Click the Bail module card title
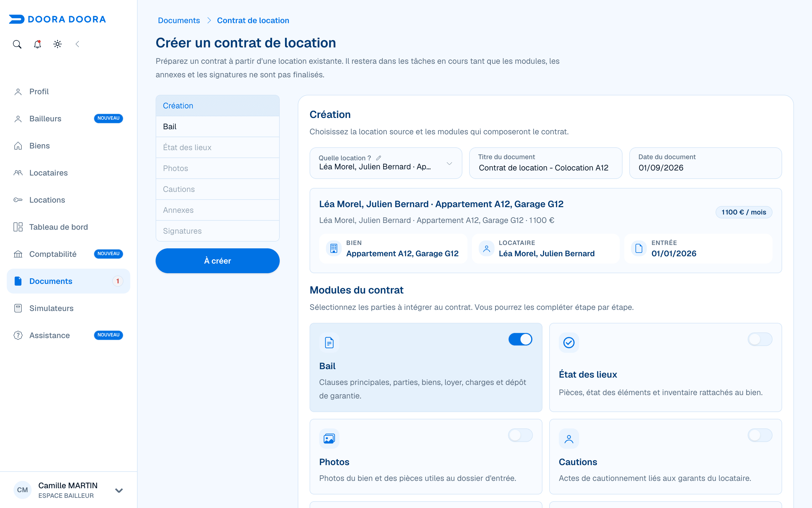This screenshot has width=812, height=508. point(327,366)
